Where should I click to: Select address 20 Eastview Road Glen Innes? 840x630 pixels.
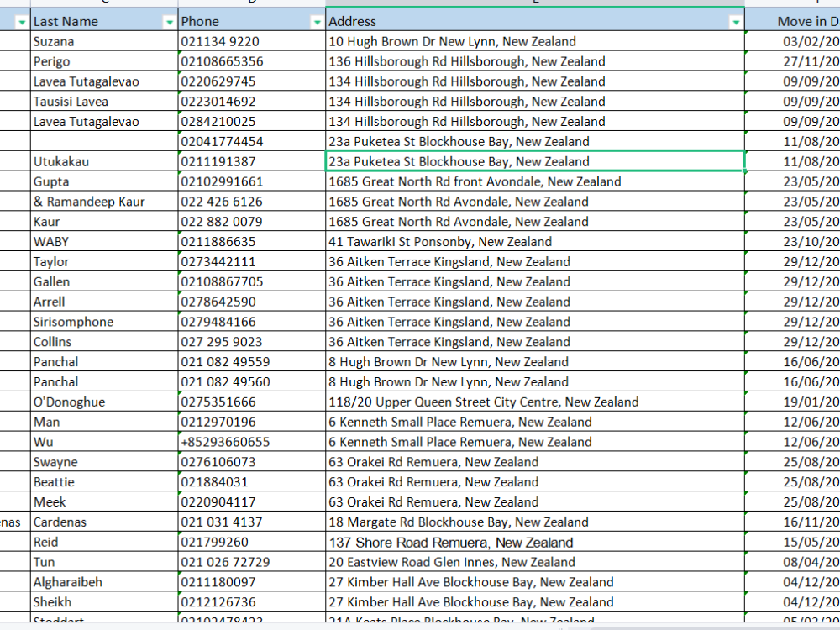click(535, 562)
